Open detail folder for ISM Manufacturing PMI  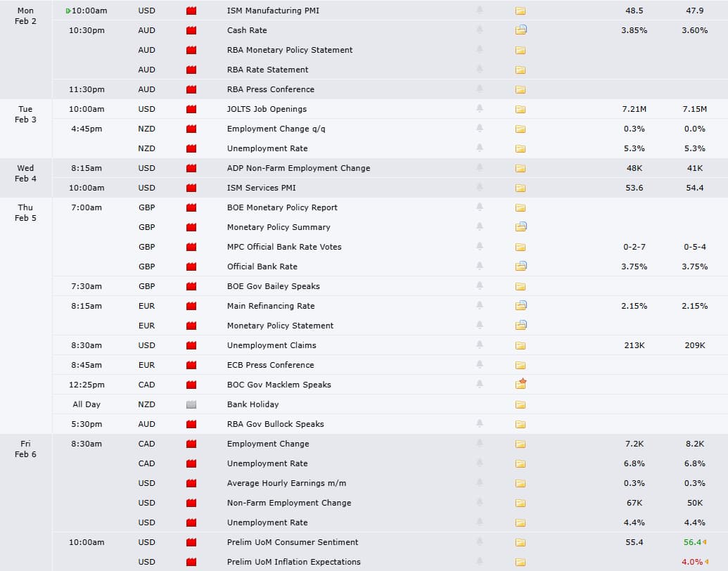(x=521, y=11)
